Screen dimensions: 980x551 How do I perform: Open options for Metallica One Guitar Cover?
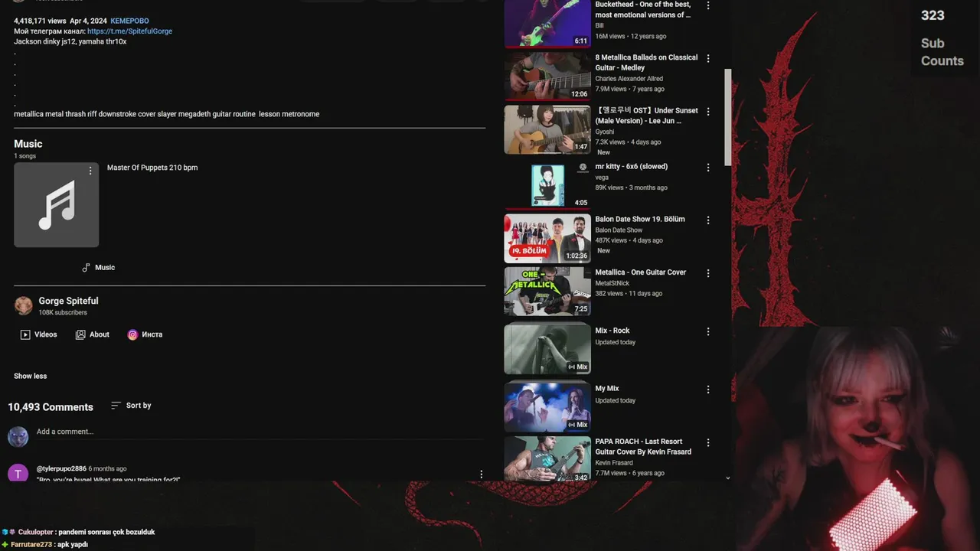coord(708,273)
